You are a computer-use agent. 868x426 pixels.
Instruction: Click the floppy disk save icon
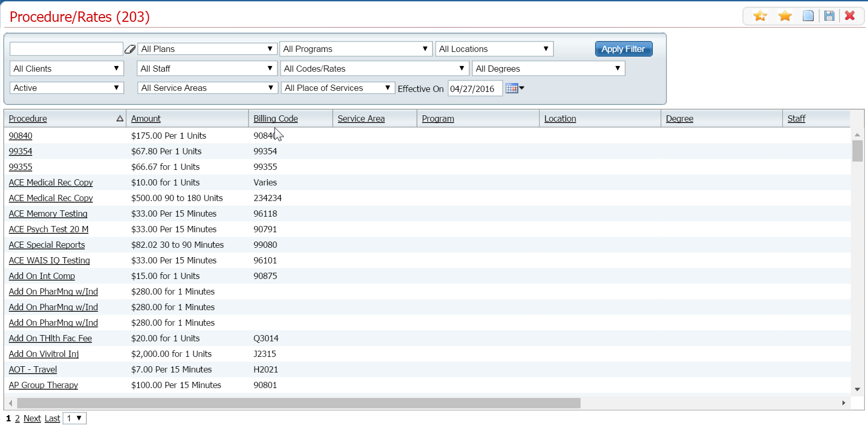coord(829,16)
